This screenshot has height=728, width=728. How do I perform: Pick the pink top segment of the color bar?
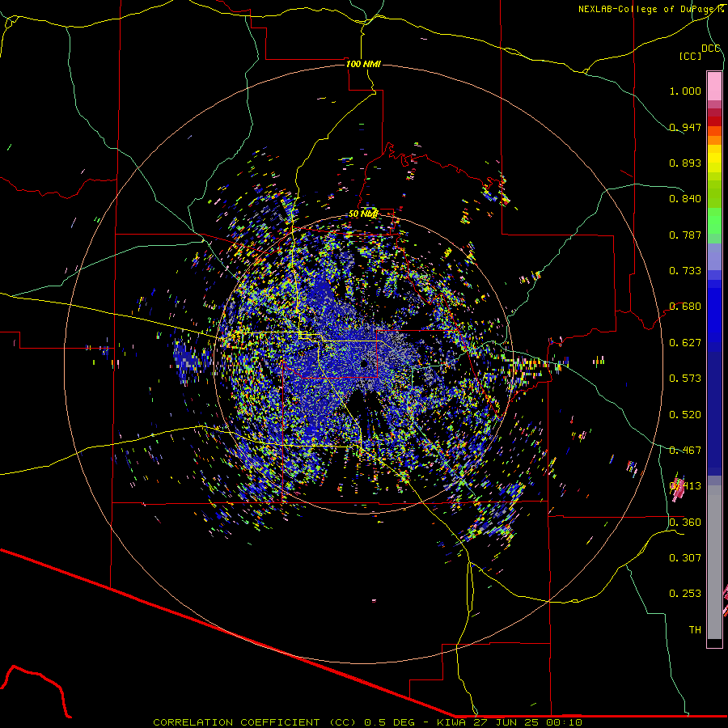coord(714,86)
